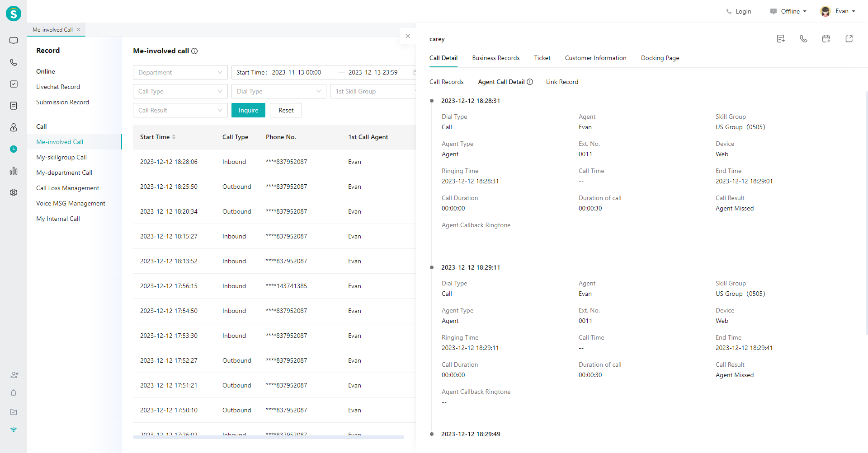Open the Docking Page tab

[660, 58]
